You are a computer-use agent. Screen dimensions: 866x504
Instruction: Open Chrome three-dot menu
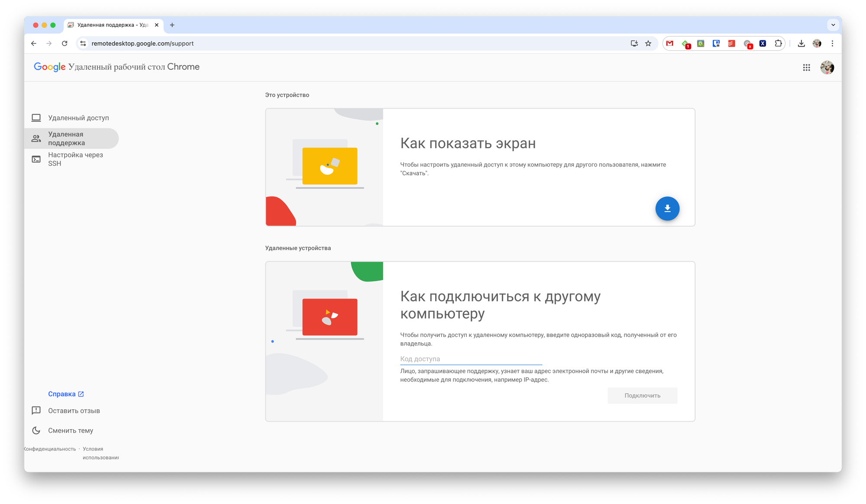tap(832, 43)
